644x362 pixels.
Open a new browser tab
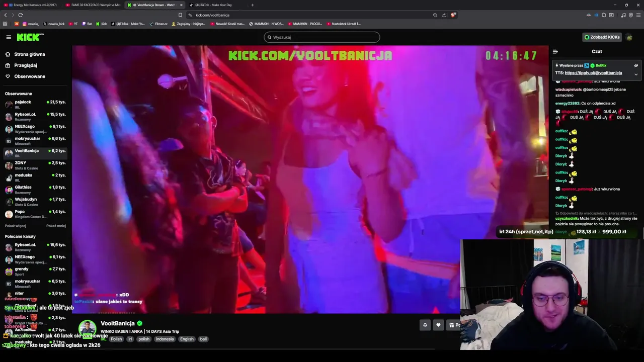click(x=253, y=5)
